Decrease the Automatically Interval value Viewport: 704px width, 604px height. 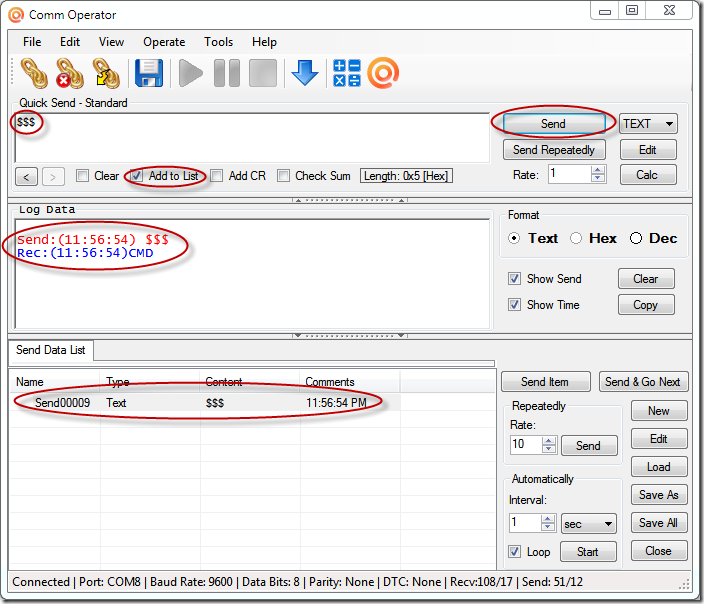547,527
